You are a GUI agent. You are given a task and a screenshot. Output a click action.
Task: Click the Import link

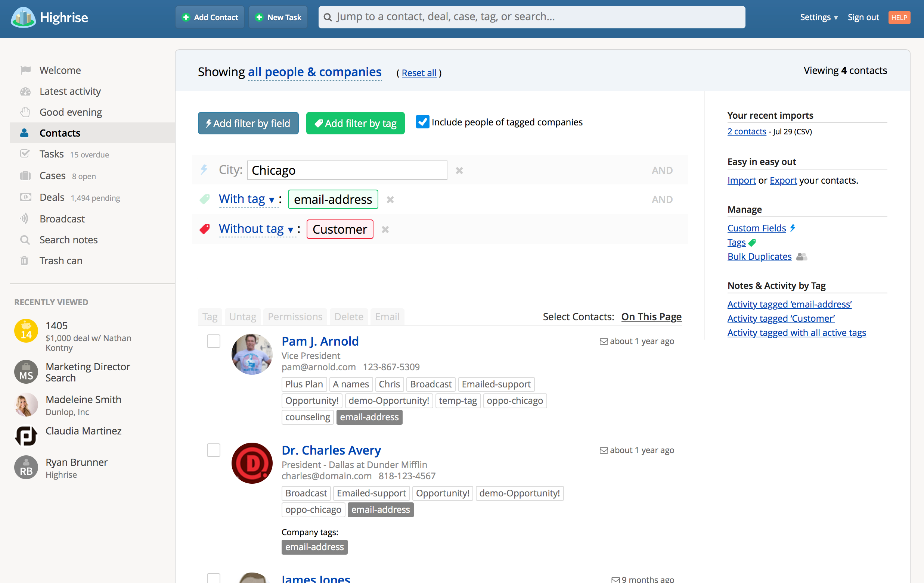pyautogui.click(x=741, y=180)
